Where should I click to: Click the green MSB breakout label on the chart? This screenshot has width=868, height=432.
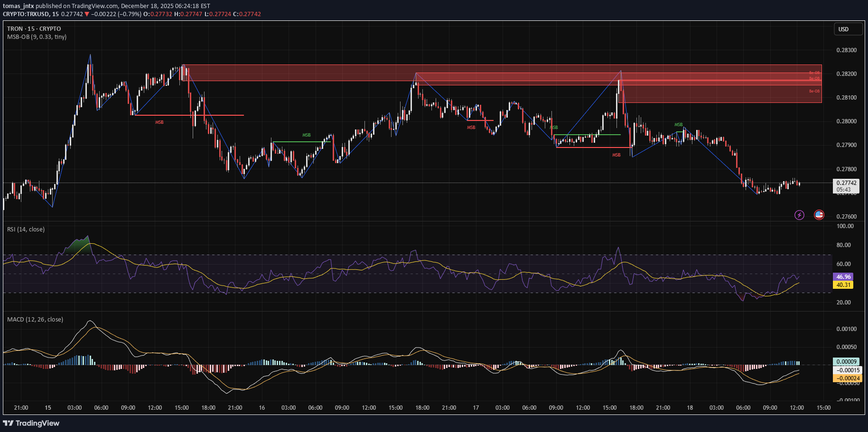306,135
